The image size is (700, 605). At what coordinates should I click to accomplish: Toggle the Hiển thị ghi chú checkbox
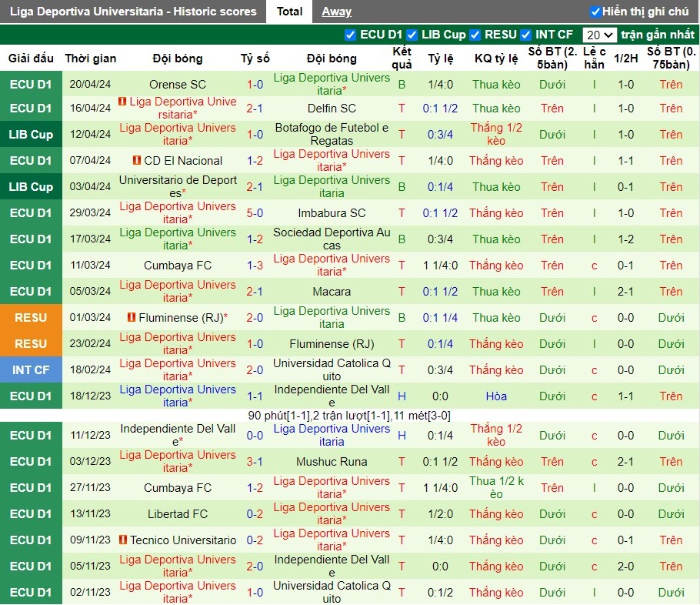(x=595, y=12)
